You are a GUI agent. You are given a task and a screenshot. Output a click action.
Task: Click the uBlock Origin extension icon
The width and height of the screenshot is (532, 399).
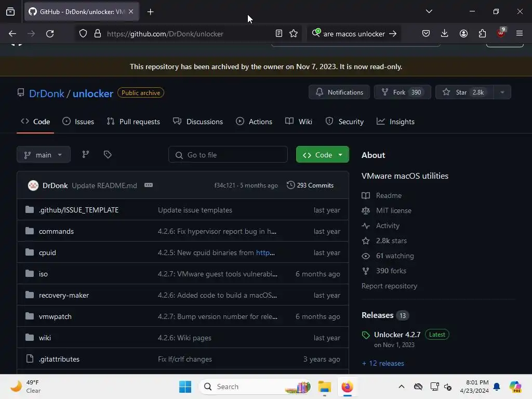pyautogui.click(x=501, y=33)
